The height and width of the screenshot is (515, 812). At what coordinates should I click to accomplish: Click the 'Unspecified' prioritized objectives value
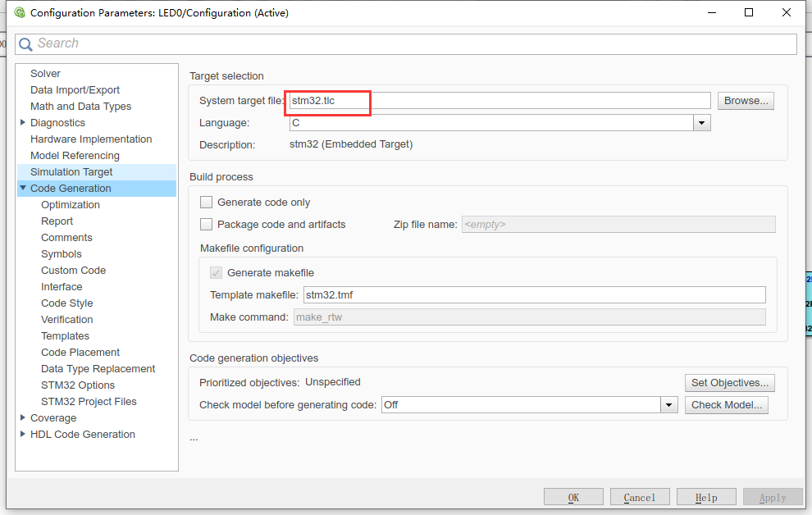tap(332, 382)
